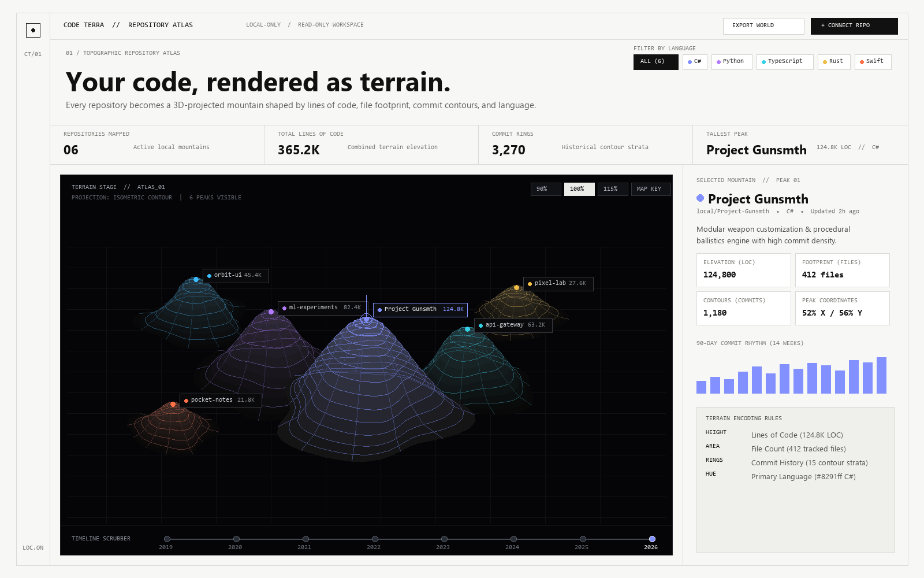924x578 pixels.
Task: Set terrain zoom to 90%
Action: 546,189
